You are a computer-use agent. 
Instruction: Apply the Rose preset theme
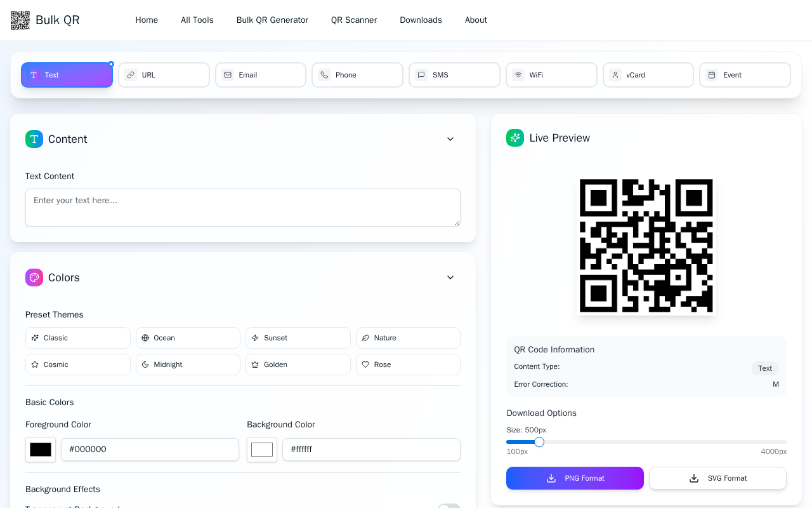click(x=408, y=364)
